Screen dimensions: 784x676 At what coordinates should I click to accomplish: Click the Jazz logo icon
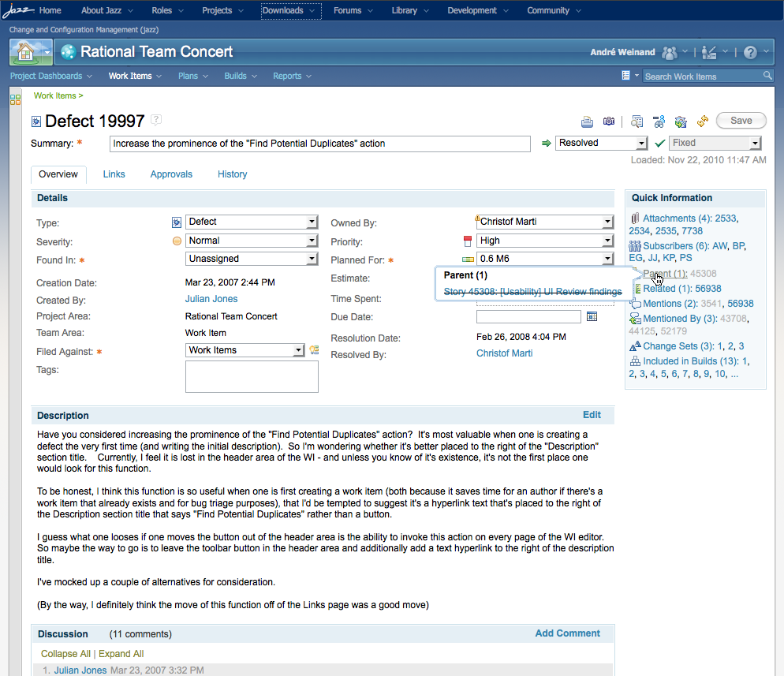click(x=18, y=10)
